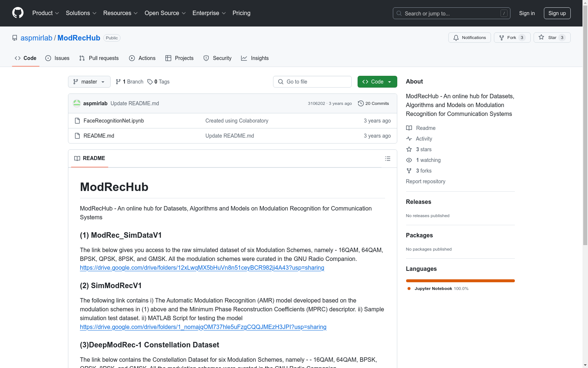Image resolution: width=588 pixels, height=368 pixels.
Task: View the 1 Branch list
Action: tap(129, 82)
